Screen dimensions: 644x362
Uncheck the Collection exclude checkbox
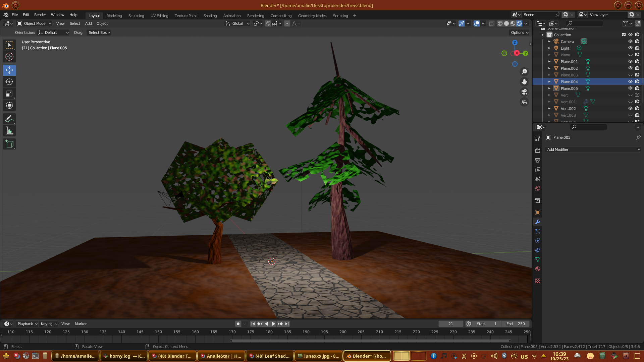pos(624,35)
